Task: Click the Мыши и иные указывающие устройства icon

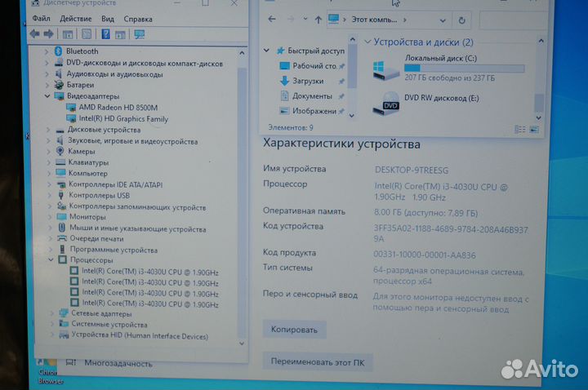Action: (x=62, y=228)
